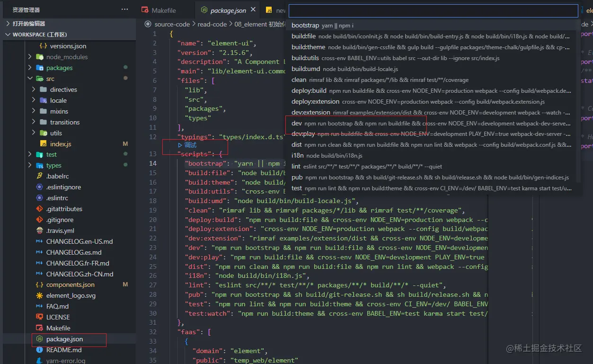Open Makefile in the file tree
This screenshot has height=364, width=593.
(58, 328)
